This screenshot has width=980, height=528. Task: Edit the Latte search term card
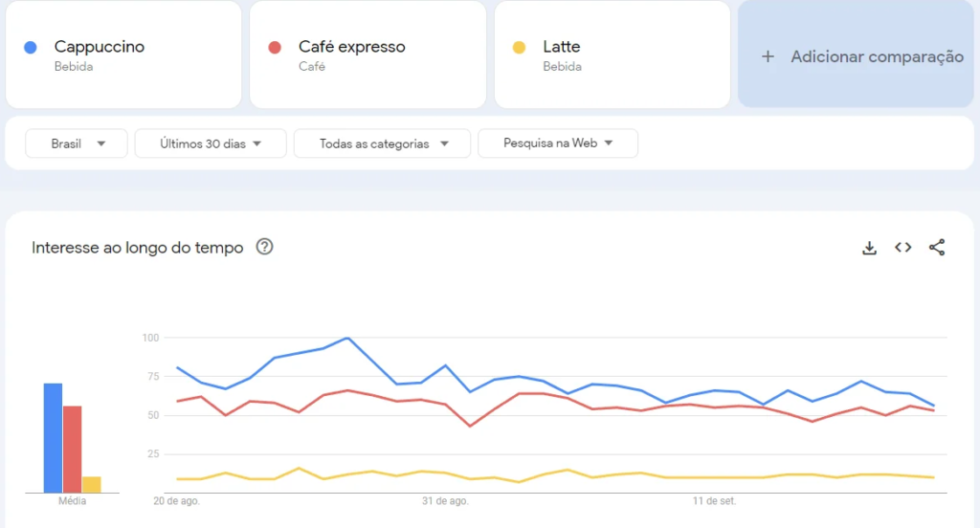pyautogui.click(x=612, y=55)
